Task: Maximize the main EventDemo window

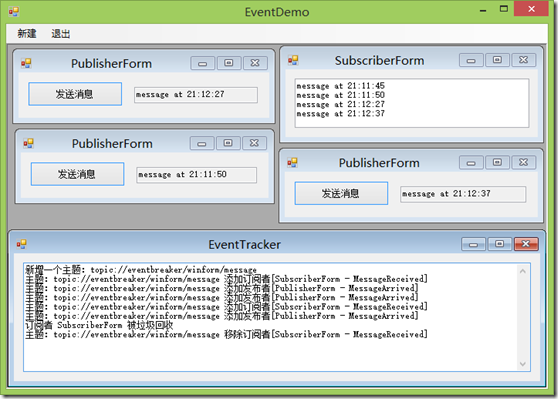Action: pos(504,9)
